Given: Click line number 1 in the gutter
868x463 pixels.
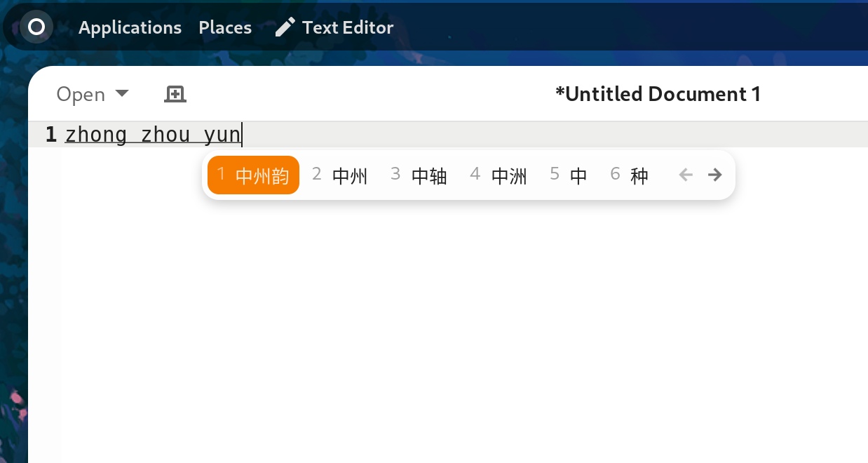Looking at the screenshot, I should point(50,134).
